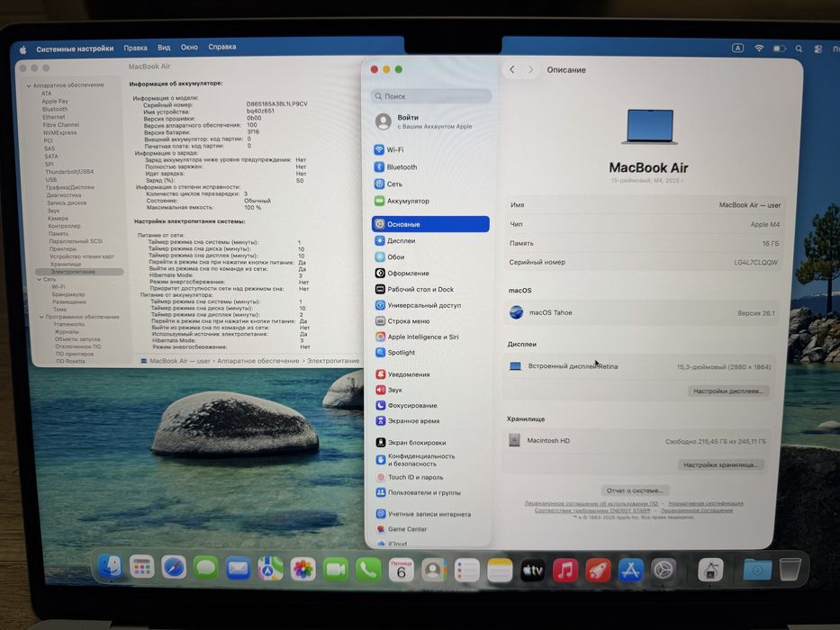This screenshot has height=630, width=840.
Task: Go forward with the right chevron
Action: (x=530, y=69)
